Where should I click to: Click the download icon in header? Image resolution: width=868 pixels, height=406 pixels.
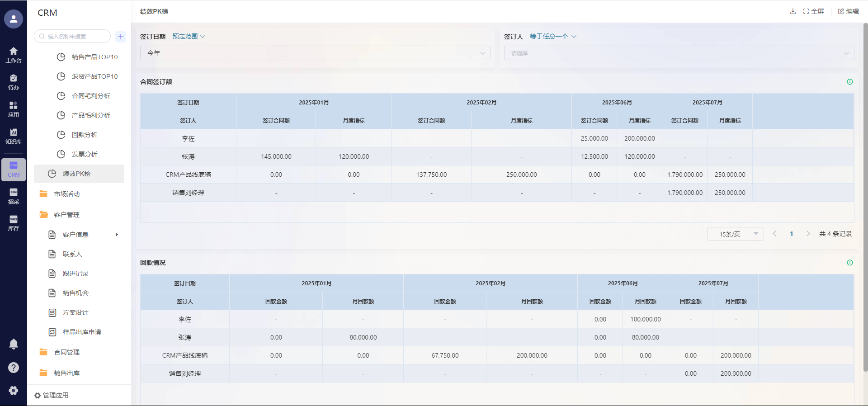(x=793, y=11)
